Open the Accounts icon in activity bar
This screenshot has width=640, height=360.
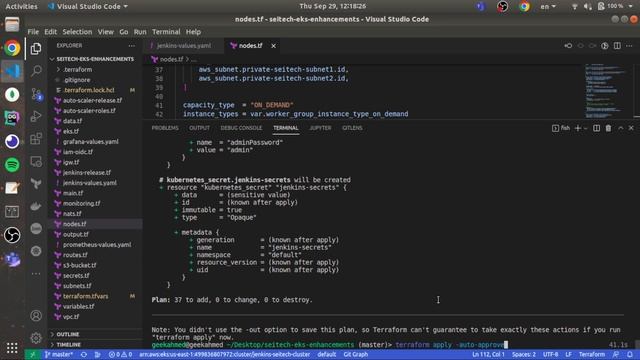click(x=36, y=316)
